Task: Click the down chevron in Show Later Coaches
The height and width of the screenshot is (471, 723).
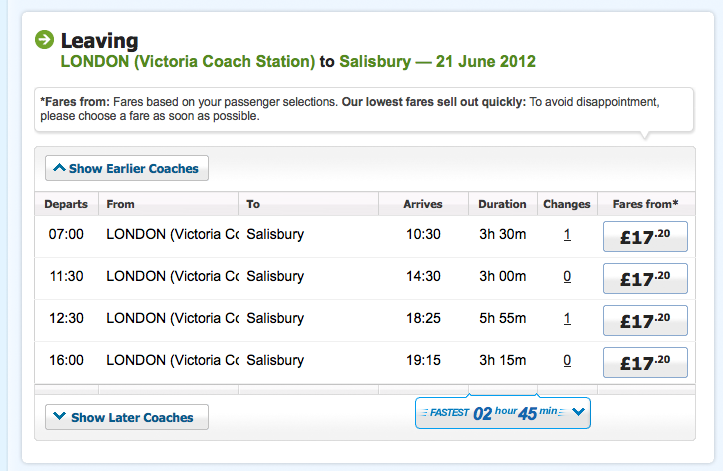Action: coord(59,417)
